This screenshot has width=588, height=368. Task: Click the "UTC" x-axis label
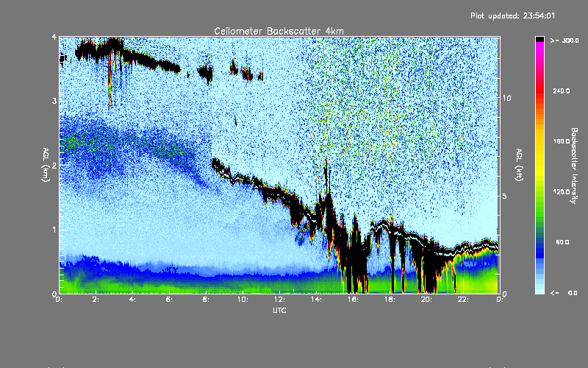(x=279, y=310)
